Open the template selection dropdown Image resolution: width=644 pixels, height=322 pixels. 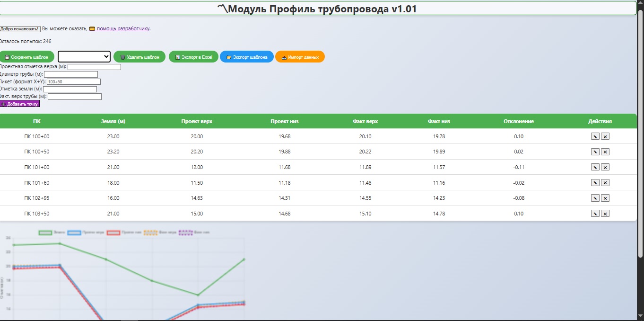coord(84,56)
